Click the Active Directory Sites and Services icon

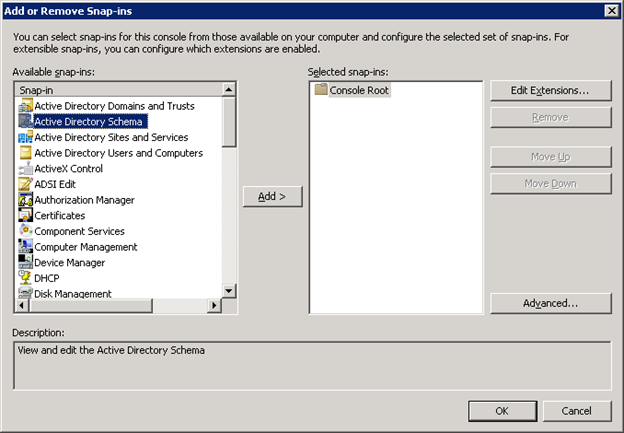pos(26,137)
